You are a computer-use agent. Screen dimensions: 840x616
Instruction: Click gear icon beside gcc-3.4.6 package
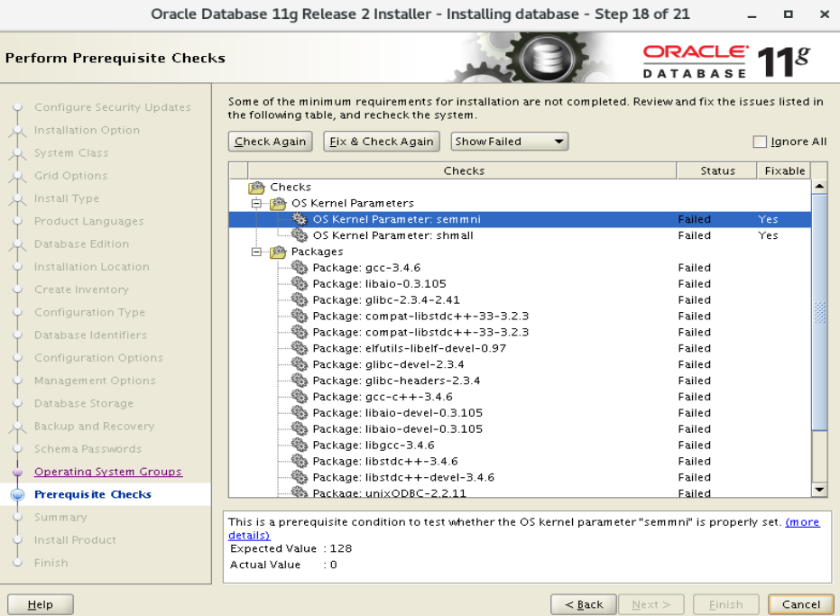(300, 267)
